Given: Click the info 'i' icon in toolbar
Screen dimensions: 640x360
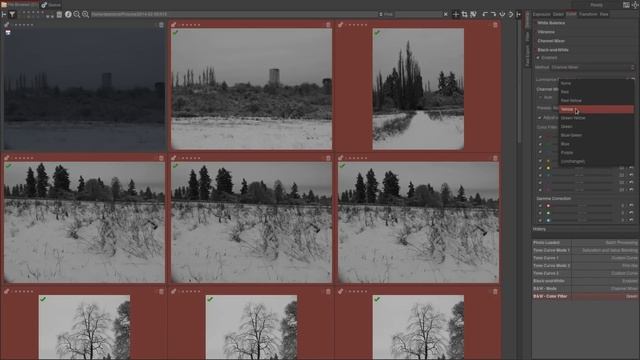Looking at the screenshot, I should click(68, 14).
